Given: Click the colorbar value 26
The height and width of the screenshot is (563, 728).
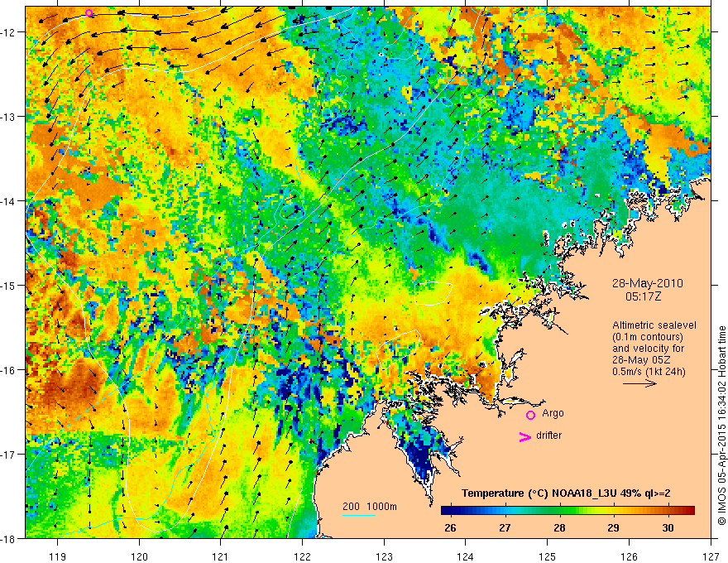Looking at the screenshot, I should [x=450, y=528].
